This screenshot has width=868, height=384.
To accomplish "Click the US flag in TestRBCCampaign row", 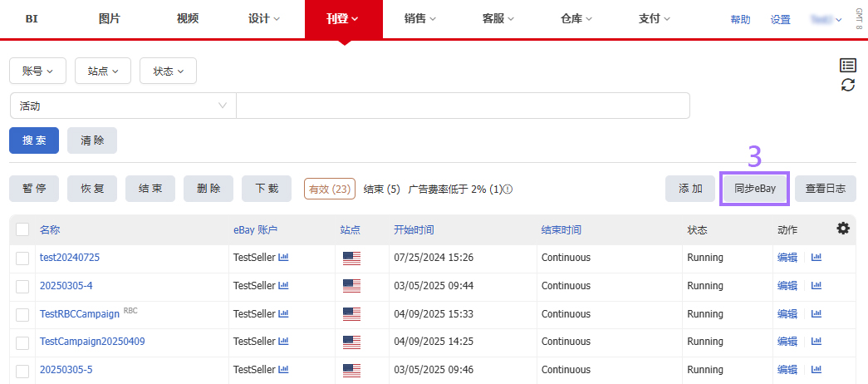I will [x=351, y=313].
